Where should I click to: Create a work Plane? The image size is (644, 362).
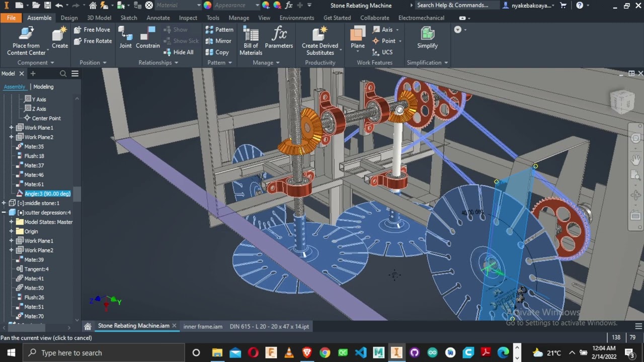pos(358,38)
